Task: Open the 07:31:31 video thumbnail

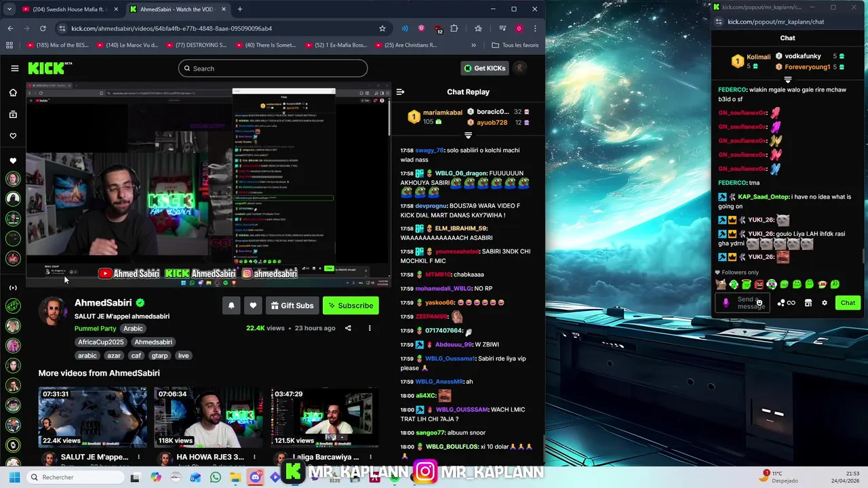Action: coord(92,418)
